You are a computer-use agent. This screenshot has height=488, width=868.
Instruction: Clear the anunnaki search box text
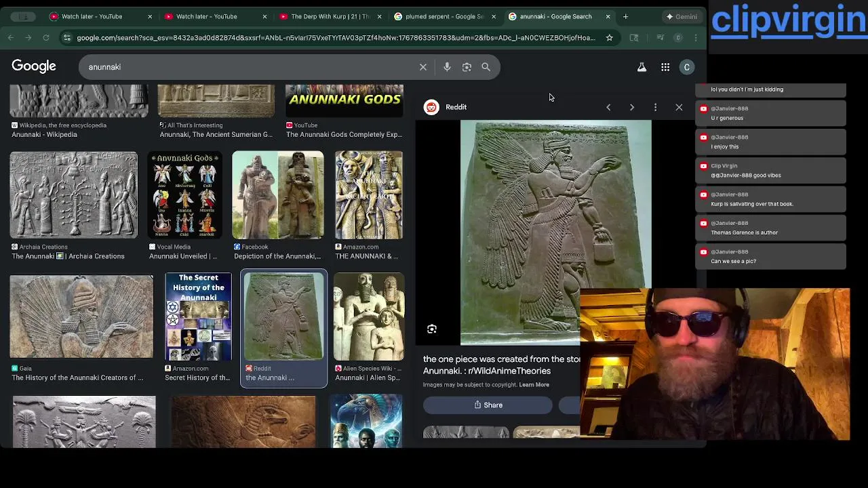423,67
